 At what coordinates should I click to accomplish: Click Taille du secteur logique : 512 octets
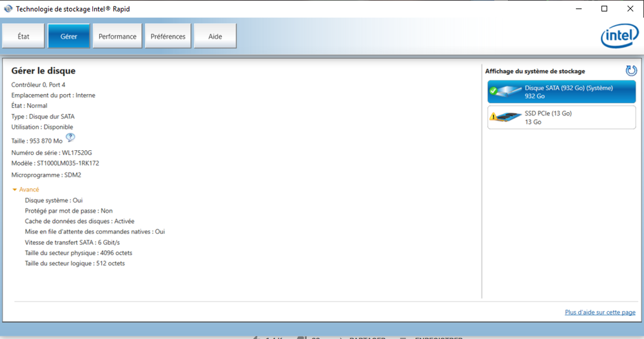coord(75,264)
